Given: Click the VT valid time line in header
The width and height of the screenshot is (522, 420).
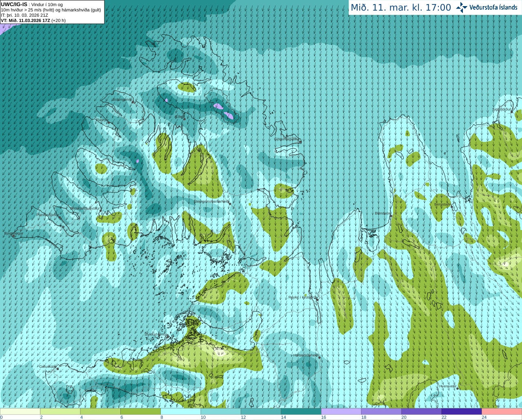Looking at the screenshot, I should pyautogui.click(x=33, y=20).
